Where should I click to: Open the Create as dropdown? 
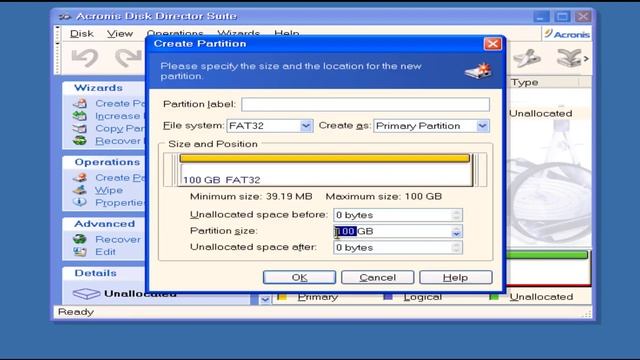tap(482, 126)
